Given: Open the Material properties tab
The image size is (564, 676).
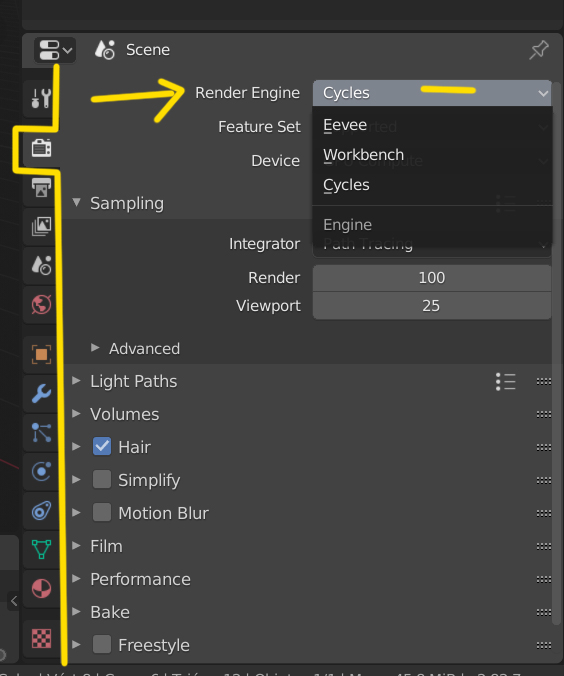Looking at the screenshot, I should [x=41, y=588].
